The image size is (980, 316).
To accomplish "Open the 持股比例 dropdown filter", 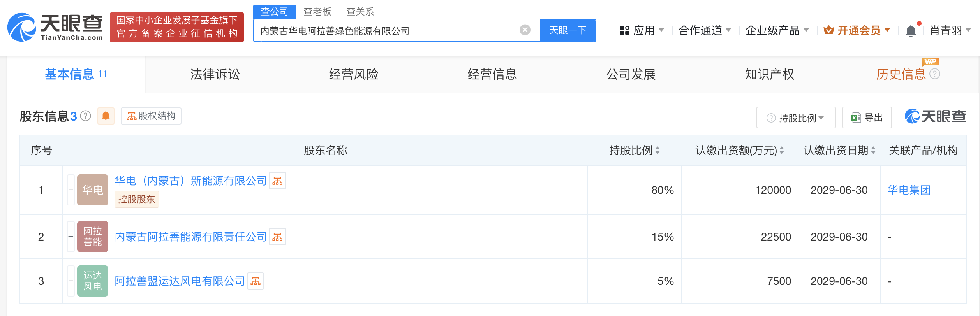I will [796, 118].
